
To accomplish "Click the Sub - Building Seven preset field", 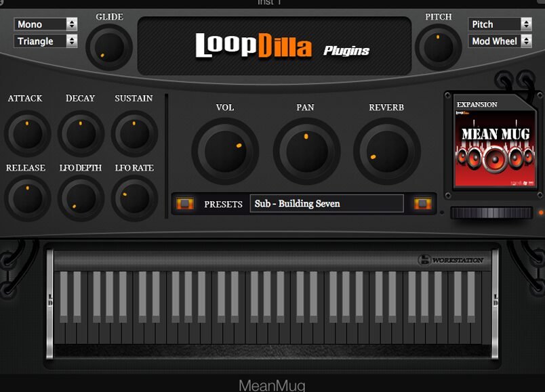I will (x=327, y=204).
